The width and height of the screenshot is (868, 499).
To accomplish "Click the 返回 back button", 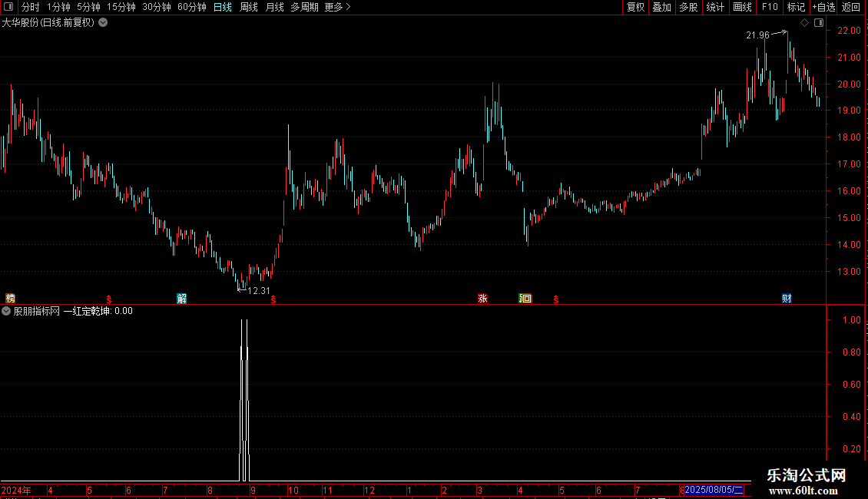I will pyautogui.click(x=851, y=7).
